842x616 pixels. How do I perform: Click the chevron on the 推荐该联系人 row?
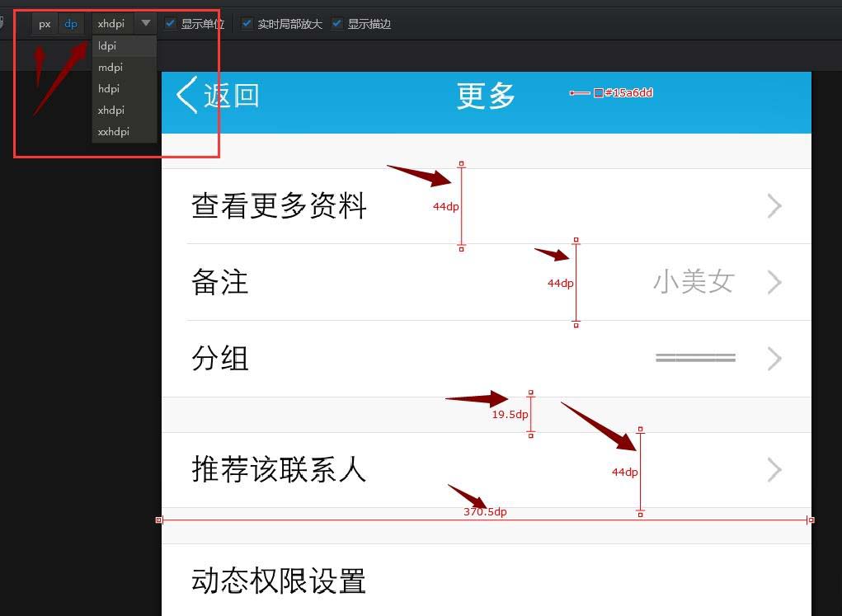(x=774, y=470)
